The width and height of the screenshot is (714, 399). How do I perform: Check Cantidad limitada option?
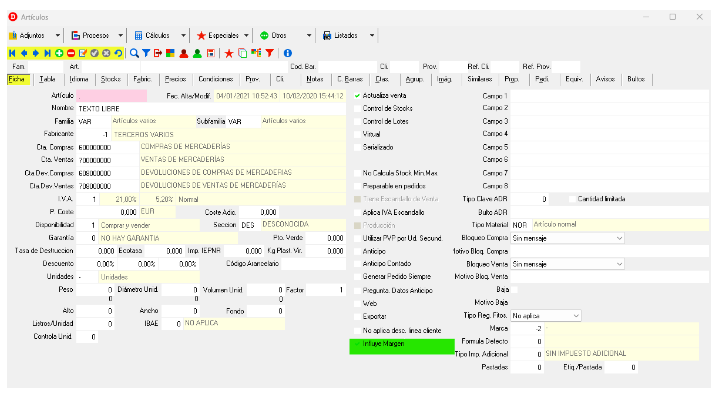(572, 199)
